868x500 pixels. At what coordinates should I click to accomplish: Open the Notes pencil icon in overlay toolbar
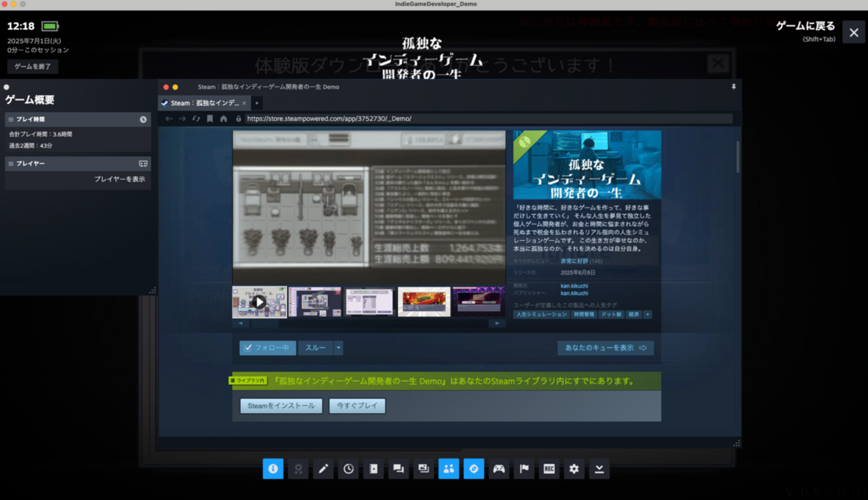[323, 469]
